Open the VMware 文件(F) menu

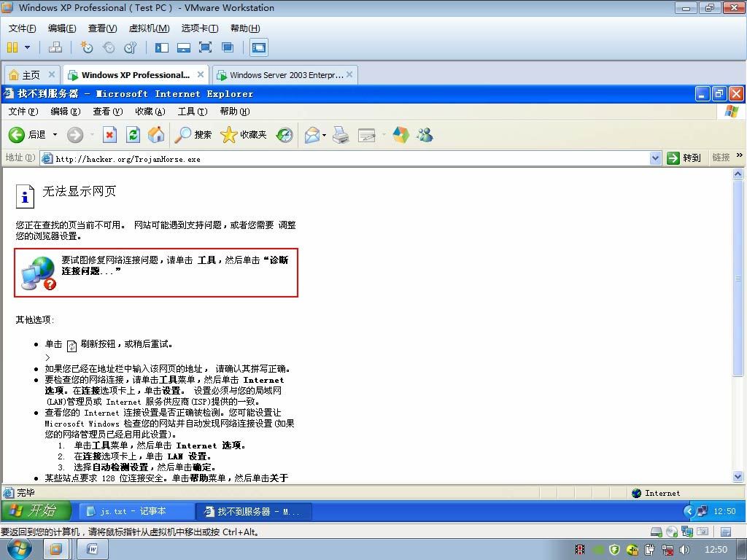(22, 28)
